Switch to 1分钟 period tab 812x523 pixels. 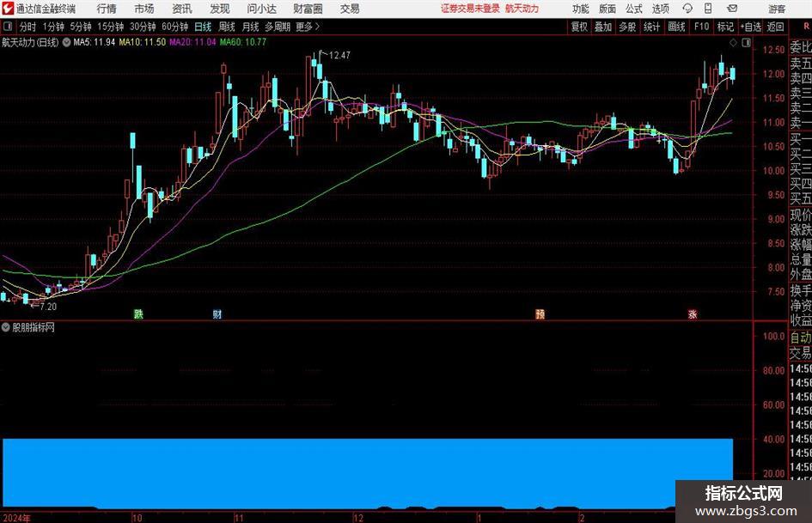[x=53, y=27]
